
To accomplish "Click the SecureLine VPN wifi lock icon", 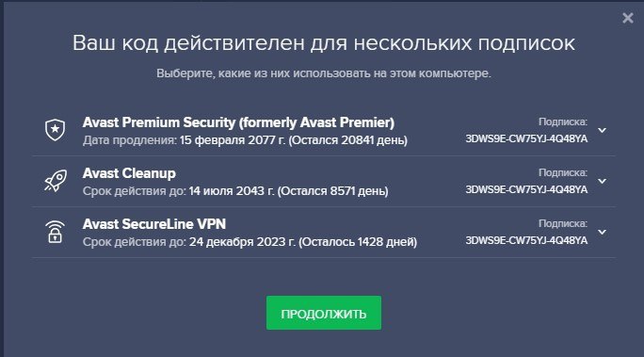I will click(x=55, y=232).
